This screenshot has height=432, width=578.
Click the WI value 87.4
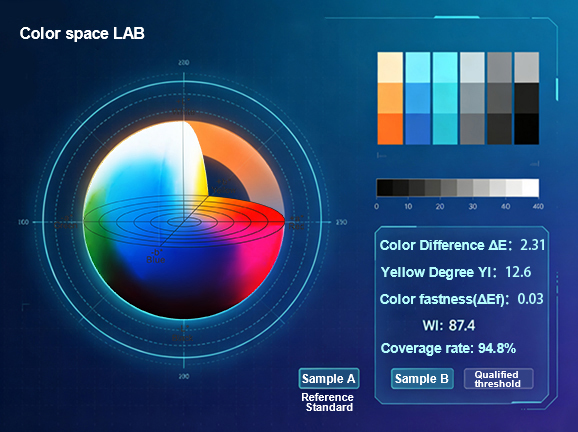[x=462, y=325]
